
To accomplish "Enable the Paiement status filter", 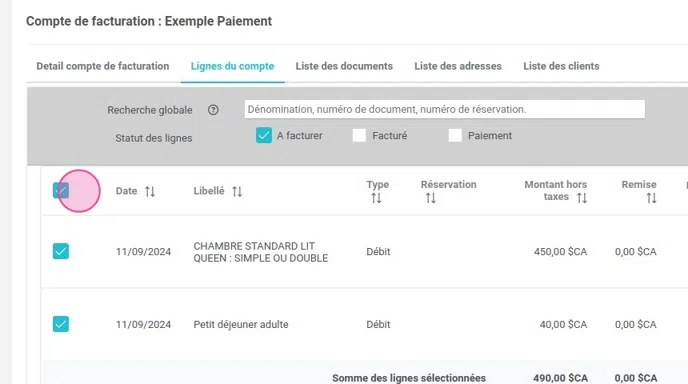I will tap(455, 135).
